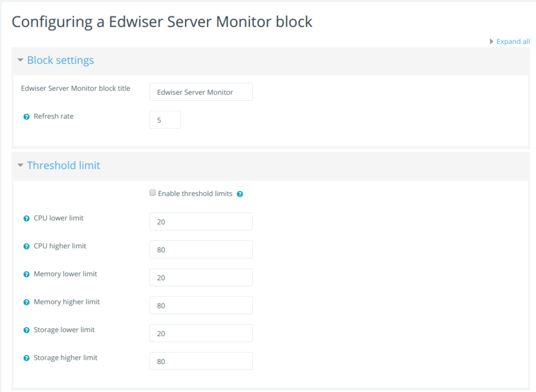The height and width of the screenshot is (392, 536).
Task: Click inside the CPU lower limit field
Action: [200, 221]
